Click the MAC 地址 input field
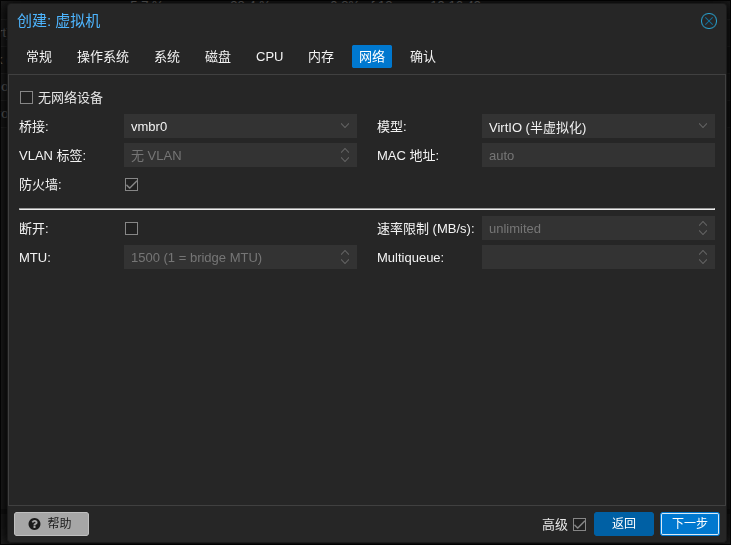The width and height of the screenshot is (731, 545). point(598,155)
